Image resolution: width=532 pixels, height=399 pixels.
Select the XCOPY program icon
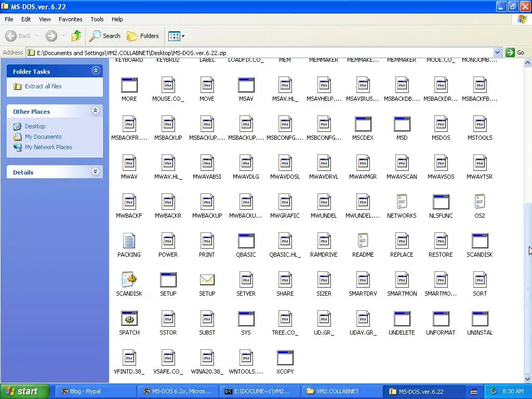[285, 358]
